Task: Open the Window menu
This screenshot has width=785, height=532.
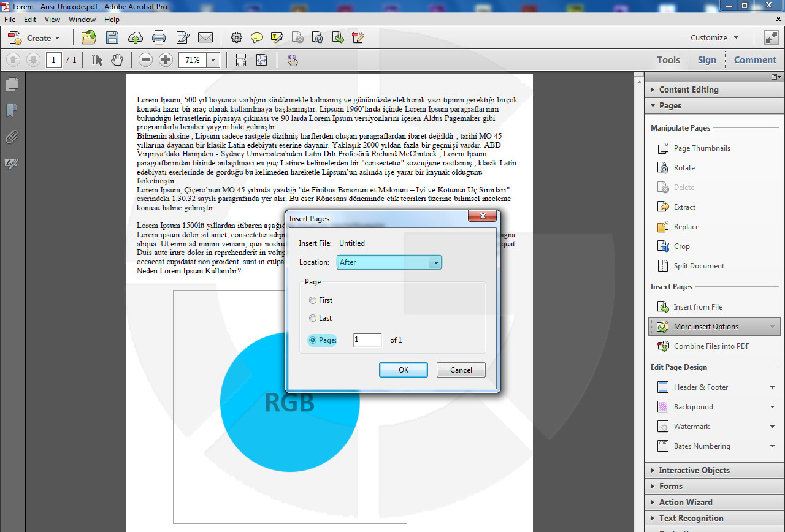Action: click(82, 20)
